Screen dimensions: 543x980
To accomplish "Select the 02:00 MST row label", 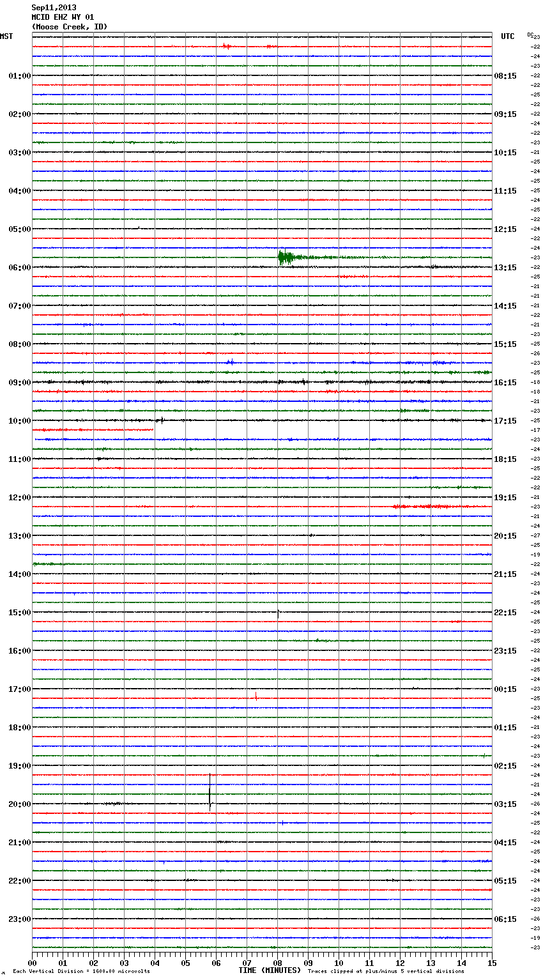I will tap(20, 114).
